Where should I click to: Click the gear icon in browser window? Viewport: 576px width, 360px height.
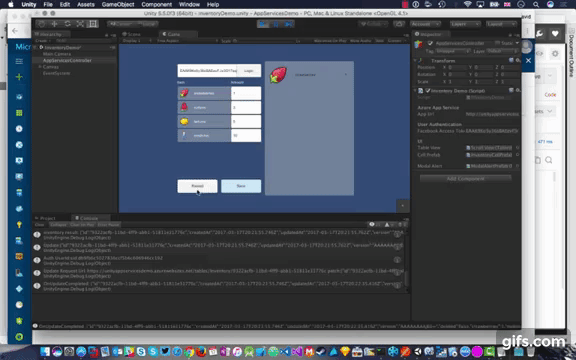pos(555,54)
